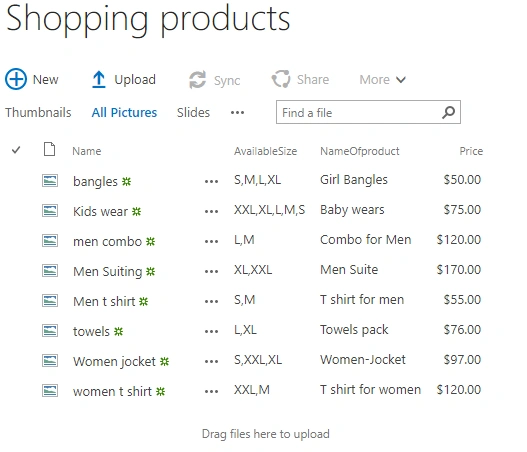
Task: Click the Share circular icon
Action: pos(281,79)
